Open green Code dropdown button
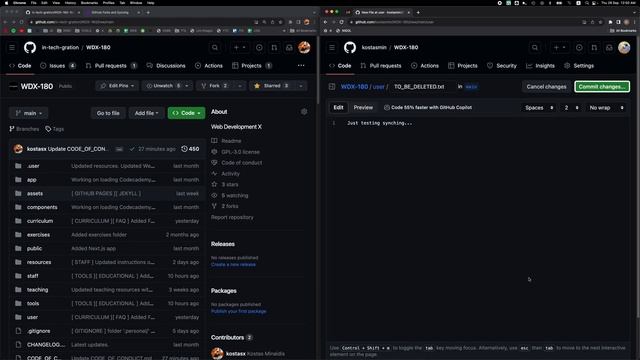The height and width of the screenshot is (360, 640). point(187,113)
